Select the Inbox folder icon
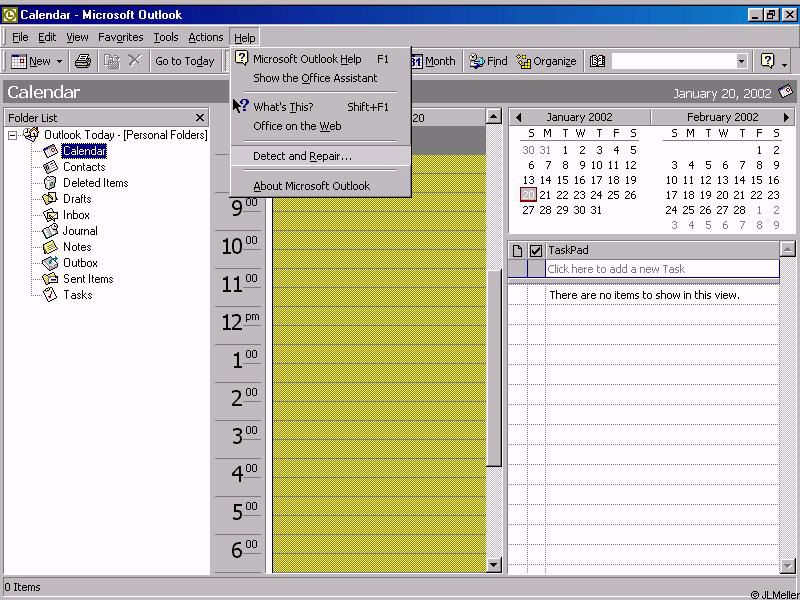800x600 pixels. tap(51, 215)
